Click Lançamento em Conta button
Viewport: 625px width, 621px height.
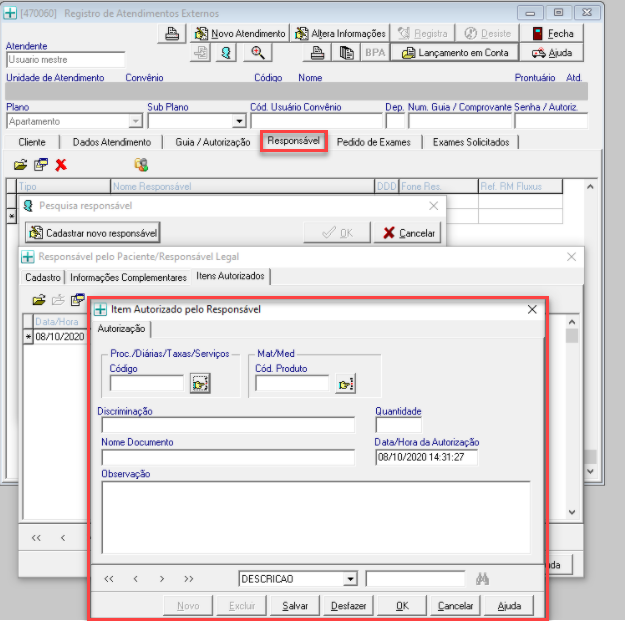(455, 53)
